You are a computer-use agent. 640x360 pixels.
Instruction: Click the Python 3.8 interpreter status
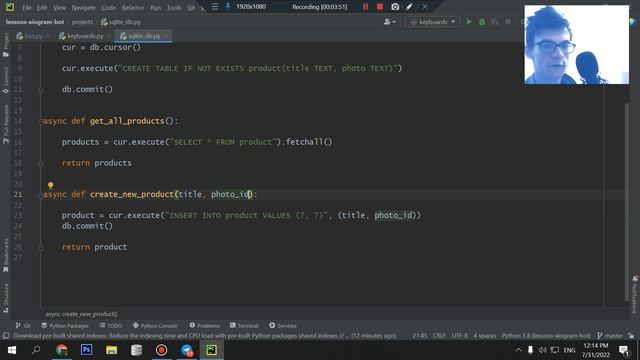click(x=546, y=336)
